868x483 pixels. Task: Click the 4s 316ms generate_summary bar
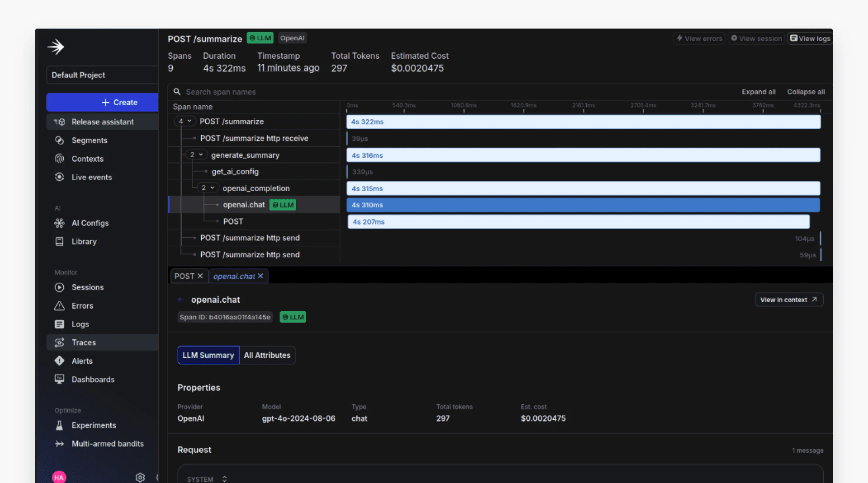pos(584,155)
